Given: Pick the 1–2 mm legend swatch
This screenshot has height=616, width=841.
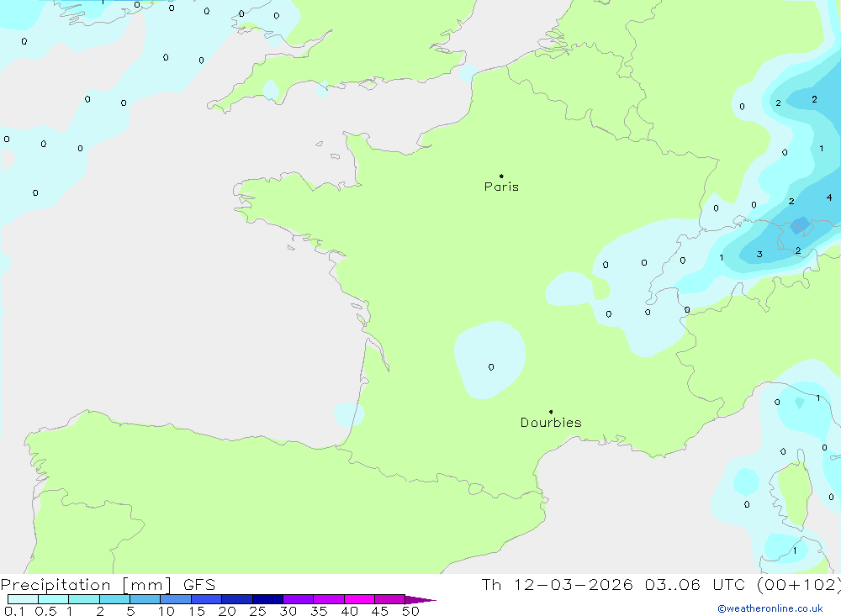Looking at the screenshot, I should (84, 599).
